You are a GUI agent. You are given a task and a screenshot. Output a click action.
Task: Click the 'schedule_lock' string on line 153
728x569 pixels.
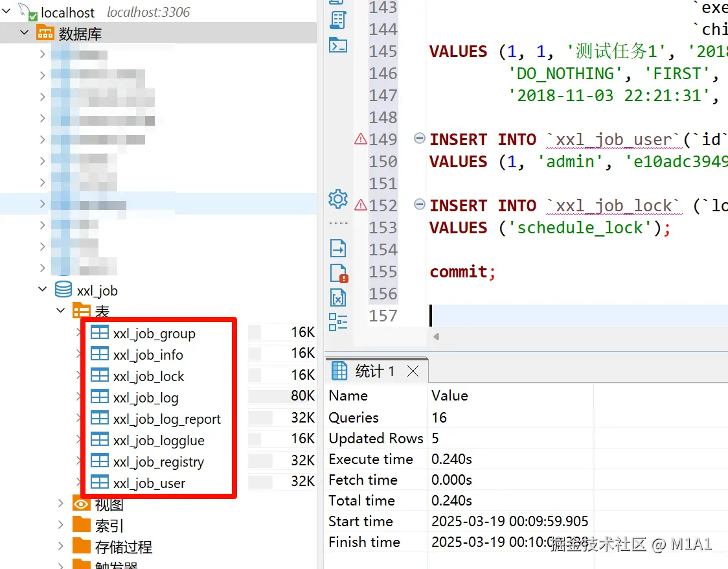pos(580,228)
